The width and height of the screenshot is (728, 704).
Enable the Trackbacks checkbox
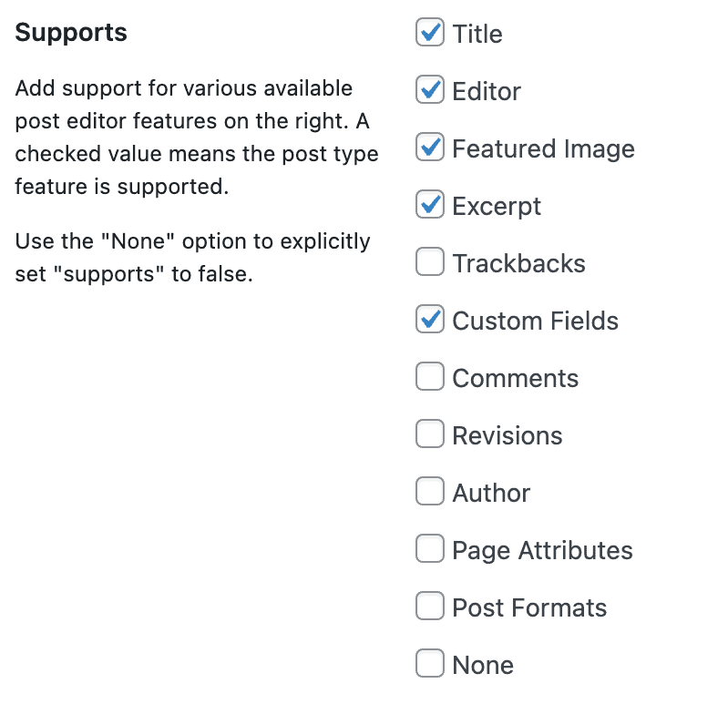430,262
